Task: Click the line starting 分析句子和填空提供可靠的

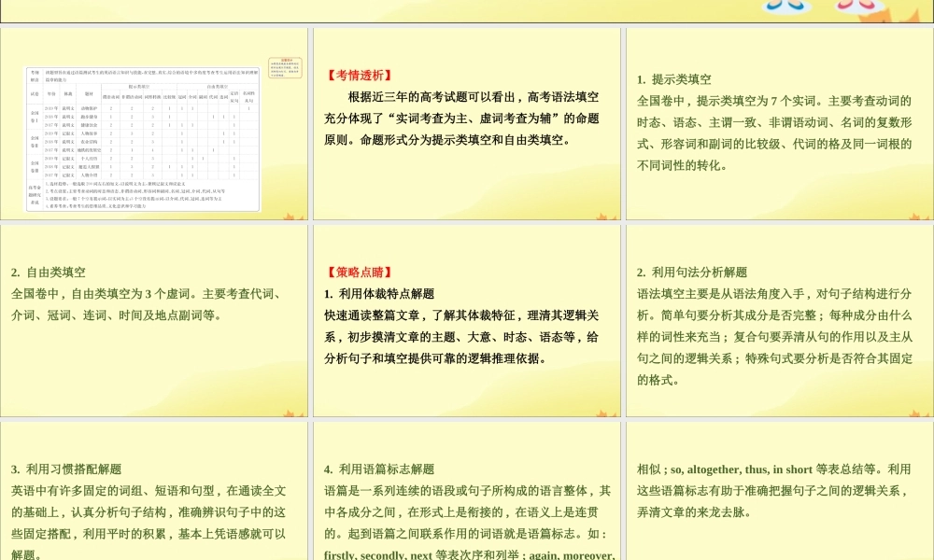Action: [x=436, y=358]
